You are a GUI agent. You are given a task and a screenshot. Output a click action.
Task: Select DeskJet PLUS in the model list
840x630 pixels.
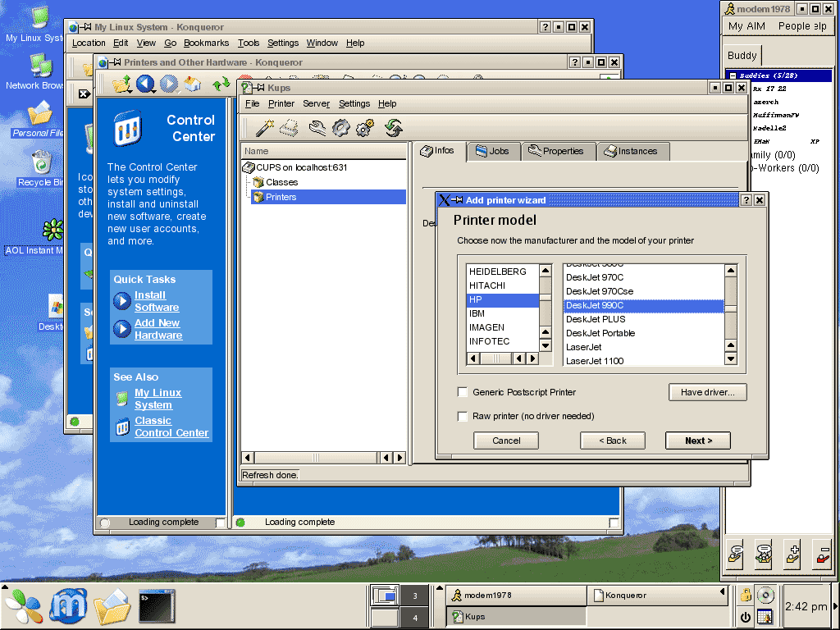(644, 319)
